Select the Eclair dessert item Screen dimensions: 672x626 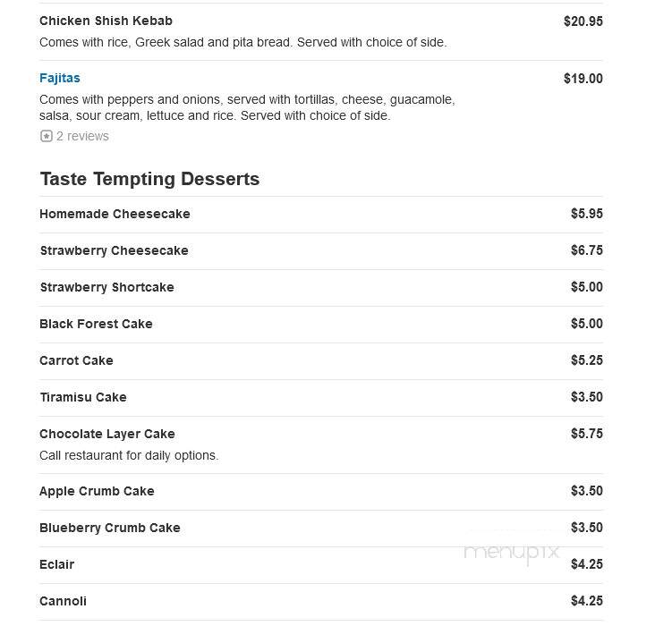coord(56,564)
